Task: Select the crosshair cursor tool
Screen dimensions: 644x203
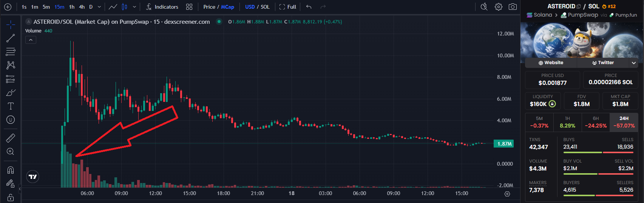Action: click(11, 25)
